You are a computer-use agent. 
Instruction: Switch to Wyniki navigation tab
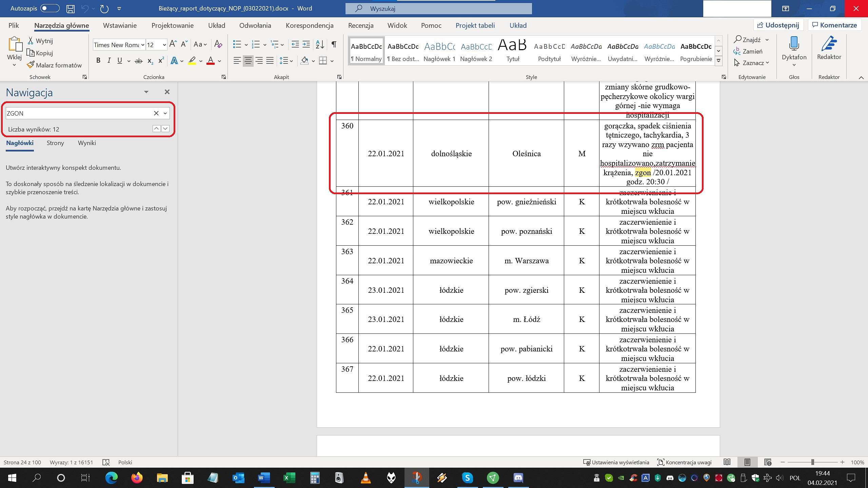(87, 143)
